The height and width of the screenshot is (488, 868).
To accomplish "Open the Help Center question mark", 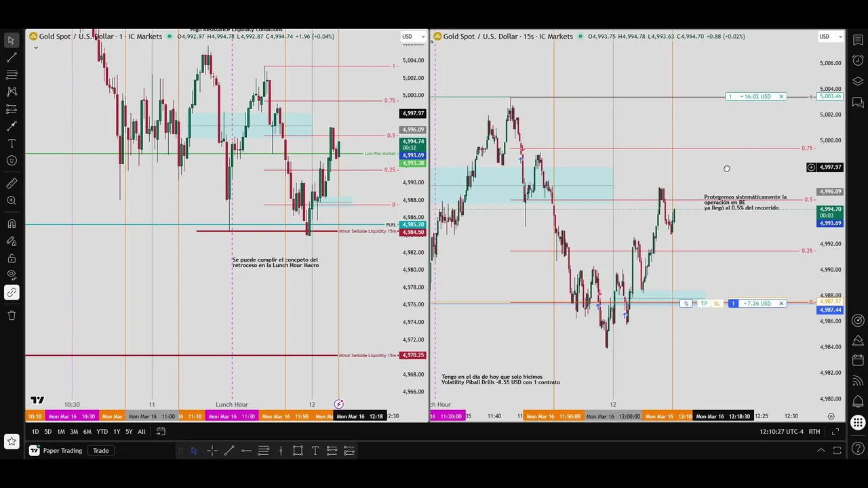I will click(x=858, y=448).
